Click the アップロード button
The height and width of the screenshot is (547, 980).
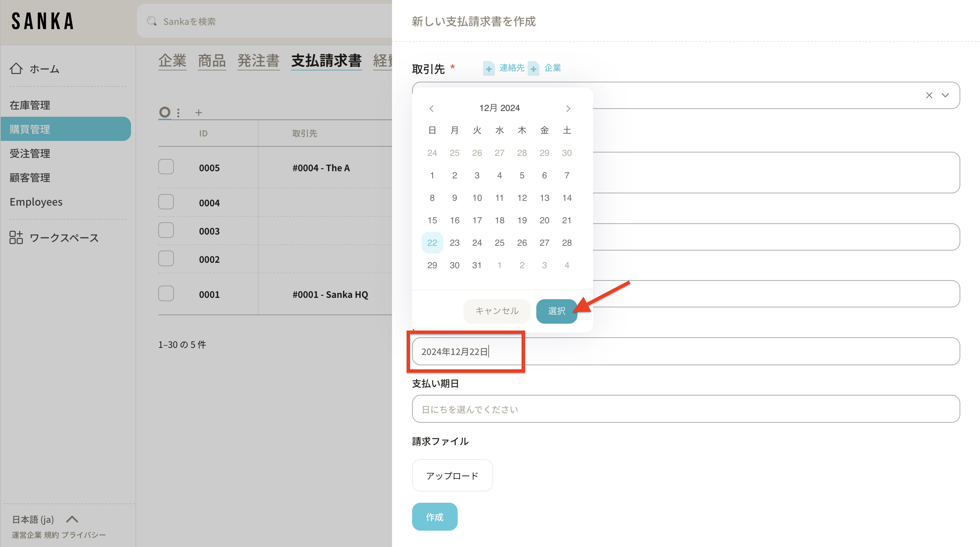[x=452, y=476]
